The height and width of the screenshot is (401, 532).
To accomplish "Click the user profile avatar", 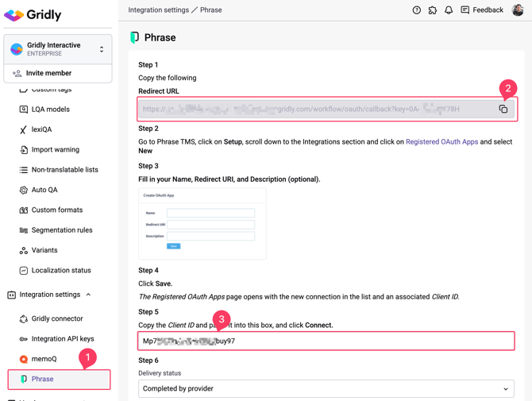I will coord(518,10).
